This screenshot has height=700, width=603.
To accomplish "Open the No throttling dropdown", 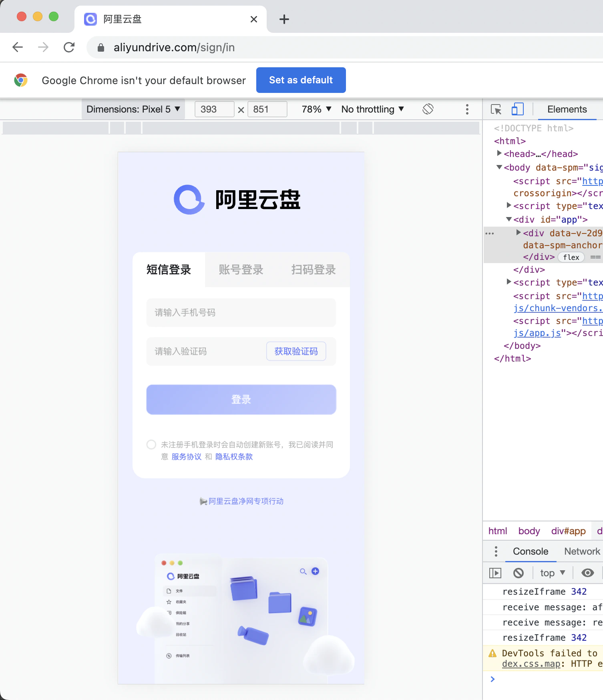I will click(373, 109).
